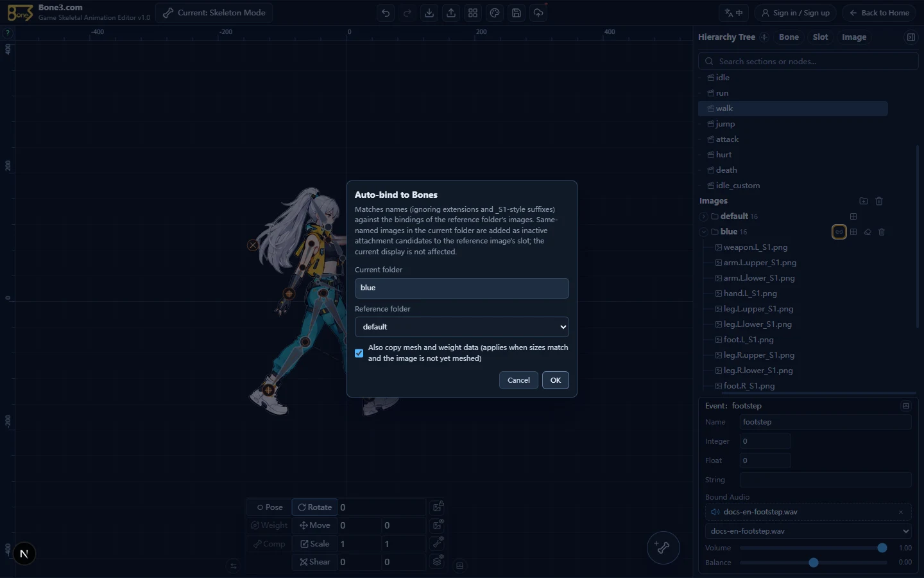
Task: Select the attack animation in the tree
Action: [727, 139]
